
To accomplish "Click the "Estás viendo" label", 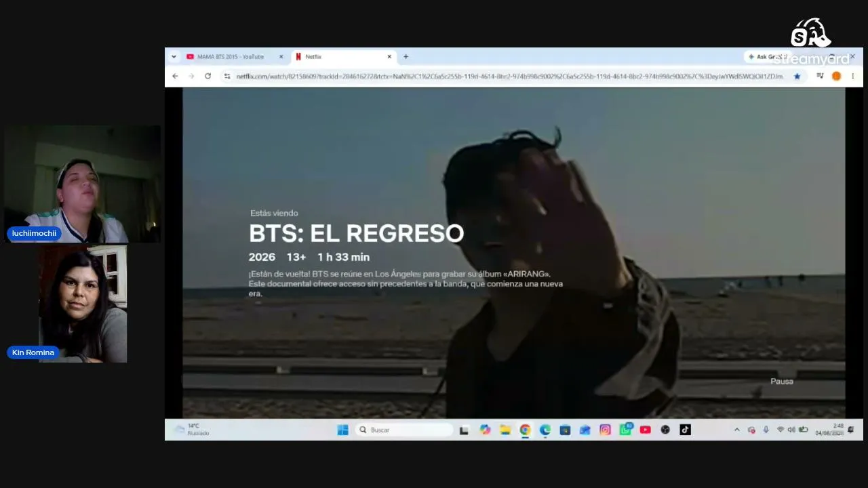I will (274, 213).
